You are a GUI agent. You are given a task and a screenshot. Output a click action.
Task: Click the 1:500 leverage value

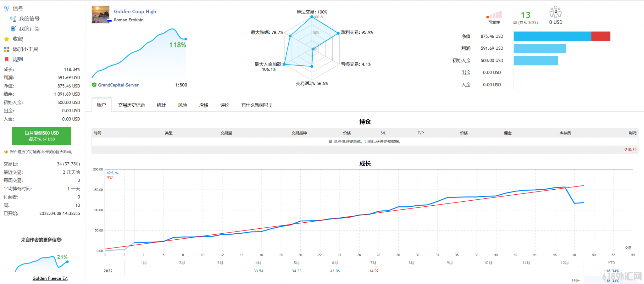(x=181, y=85)
